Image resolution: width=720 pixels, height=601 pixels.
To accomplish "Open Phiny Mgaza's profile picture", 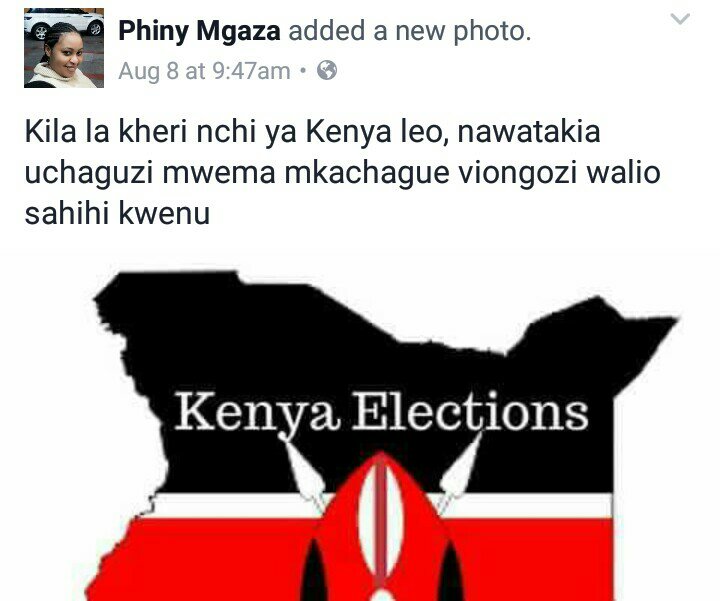I will tap(64, 48).
